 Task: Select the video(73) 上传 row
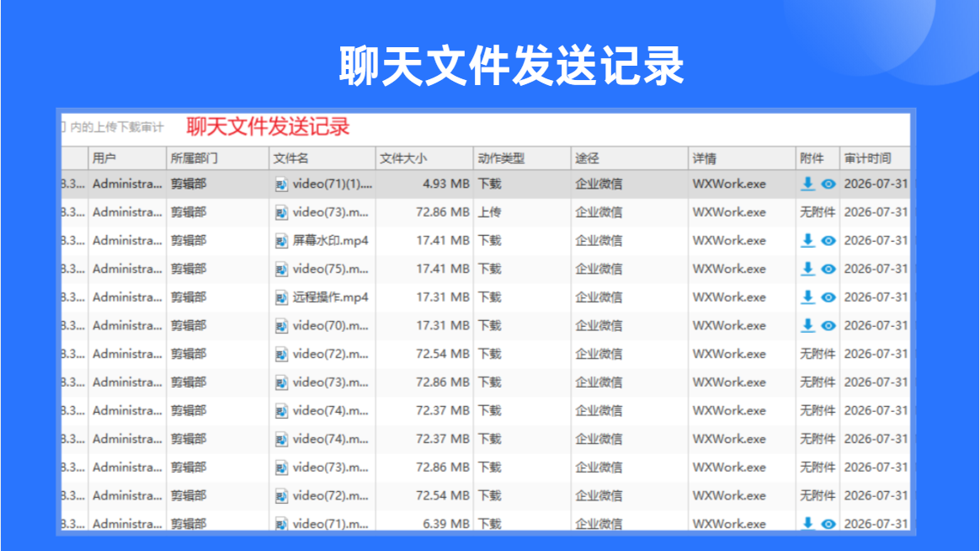coord(486,212)
